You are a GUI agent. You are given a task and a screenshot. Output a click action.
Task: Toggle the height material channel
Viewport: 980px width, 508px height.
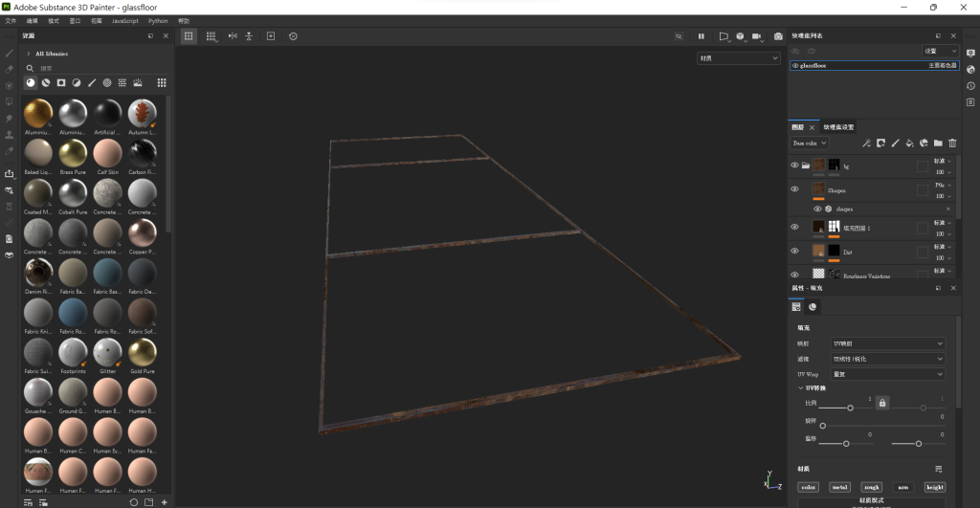coord(935,487)
